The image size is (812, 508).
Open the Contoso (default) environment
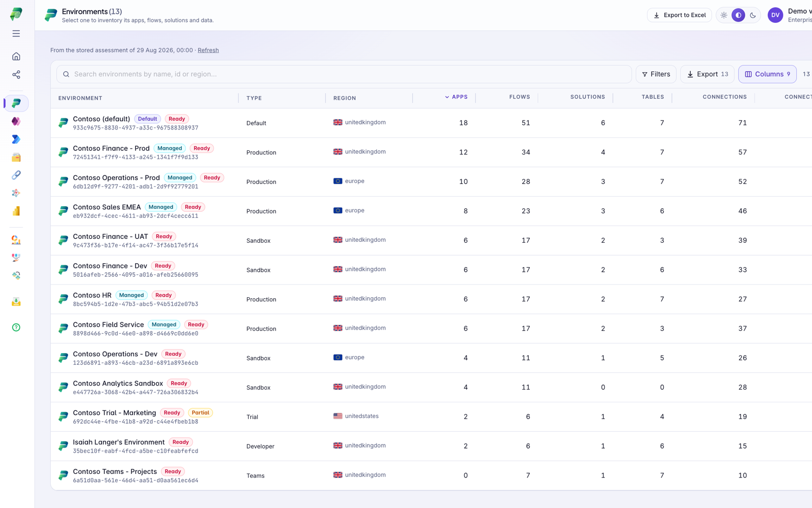tap(101, 119)
